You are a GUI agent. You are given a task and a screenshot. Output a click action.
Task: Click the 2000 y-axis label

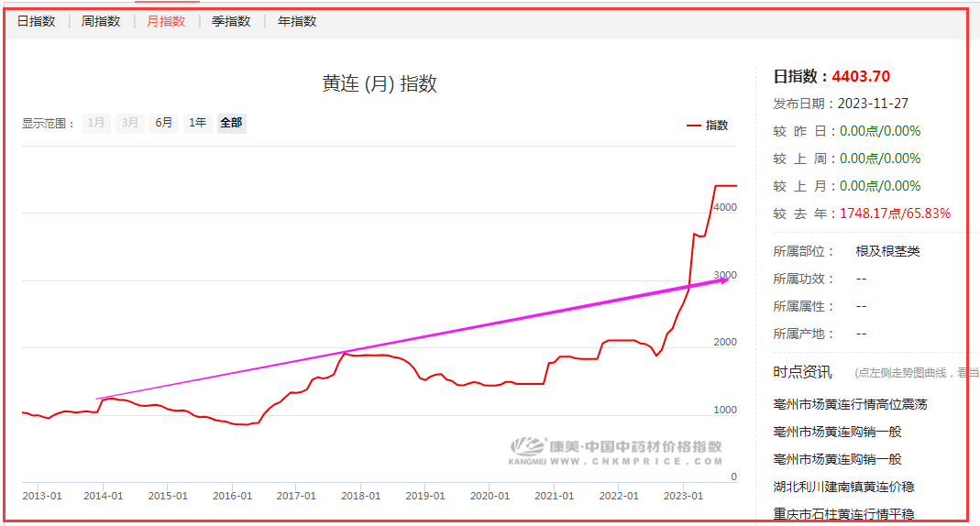[725, 343]
